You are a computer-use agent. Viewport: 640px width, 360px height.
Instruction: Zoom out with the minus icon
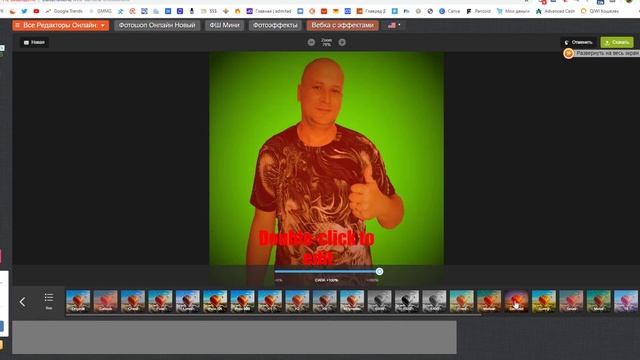click(311, 42)
